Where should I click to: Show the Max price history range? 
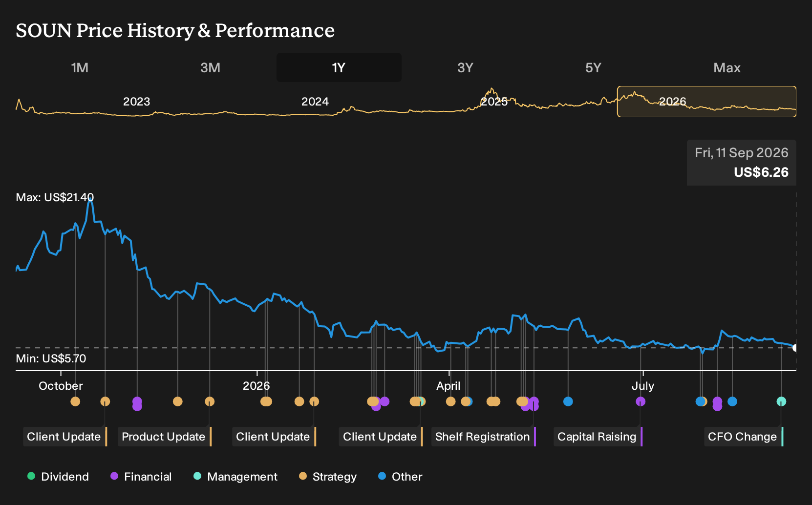click(x=727, y=67)
